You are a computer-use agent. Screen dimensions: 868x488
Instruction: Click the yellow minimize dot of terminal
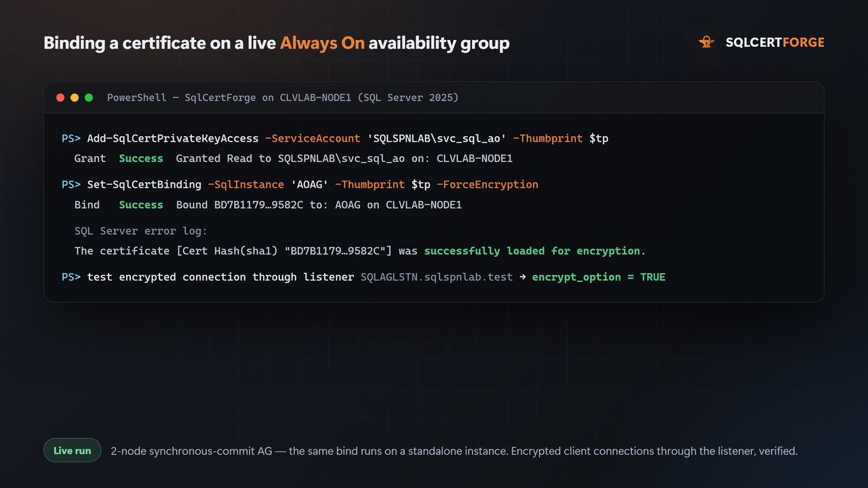tap(75, 98)
